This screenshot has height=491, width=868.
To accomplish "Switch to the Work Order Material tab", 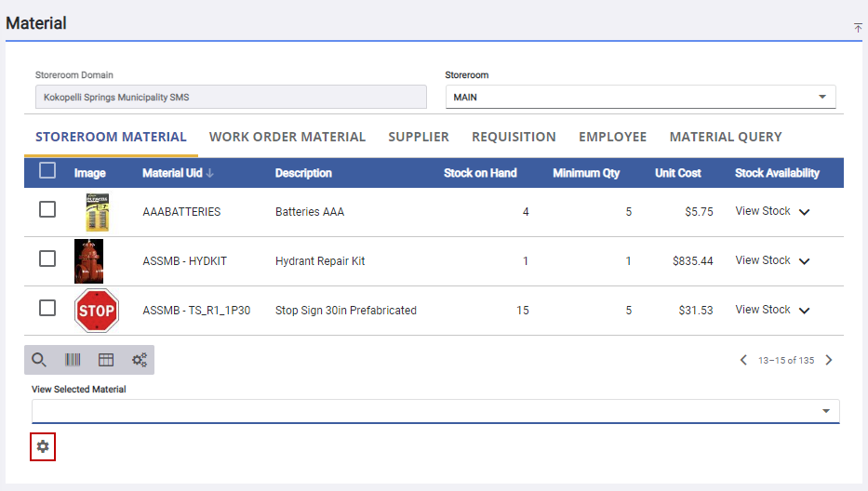I will point(287,137).
